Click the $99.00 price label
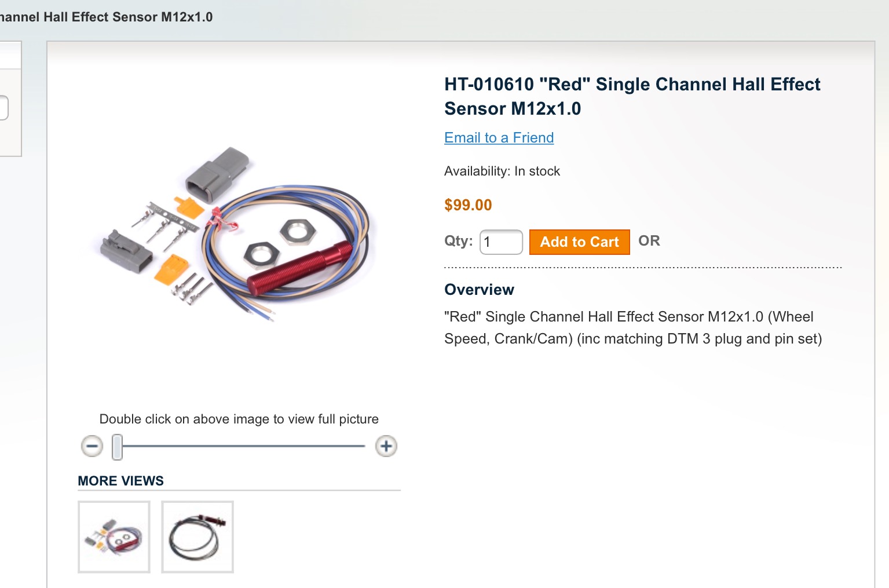The height and width of the screenshot is (588, 889). click(x=468, y=205)
